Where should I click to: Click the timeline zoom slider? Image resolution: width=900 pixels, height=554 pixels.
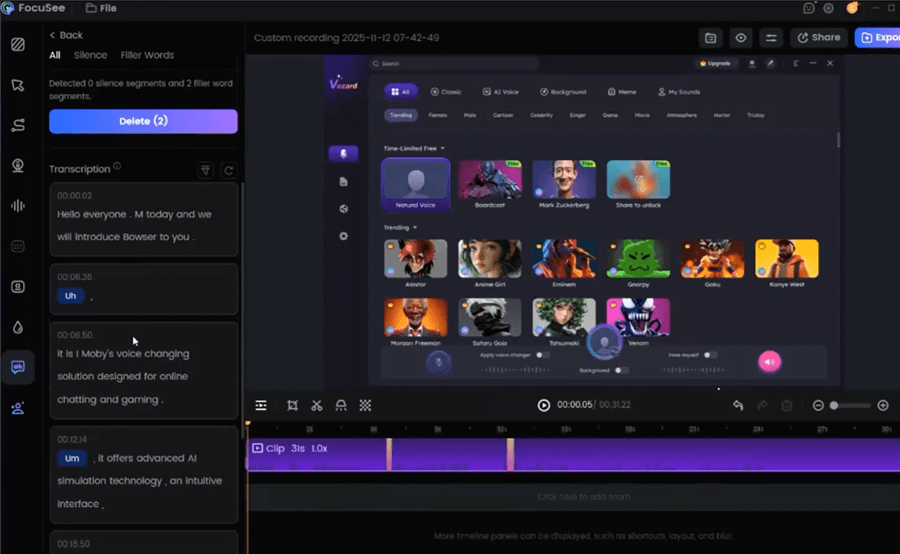[849, 405]
